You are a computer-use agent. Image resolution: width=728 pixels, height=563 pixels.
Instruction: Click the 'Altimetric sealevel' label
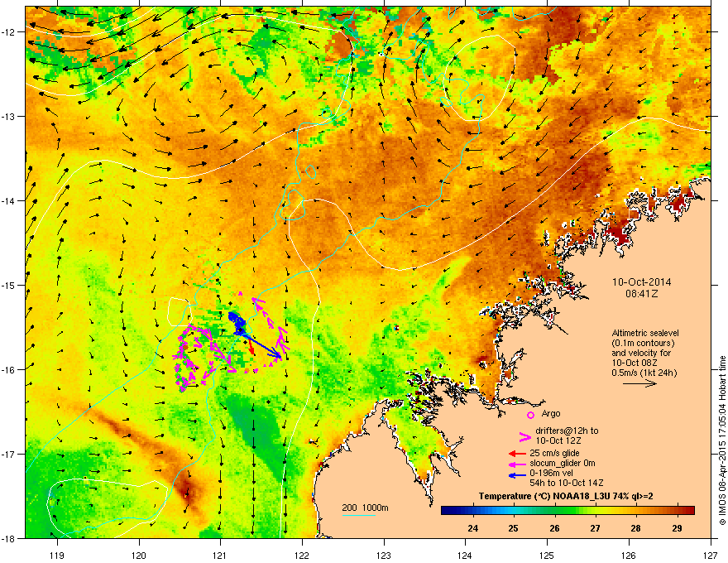[x=645, y=334]
